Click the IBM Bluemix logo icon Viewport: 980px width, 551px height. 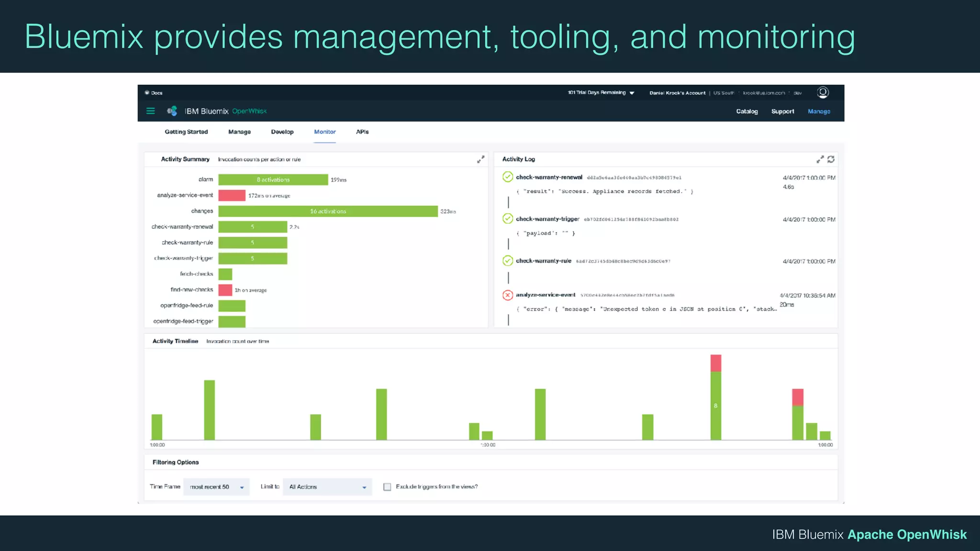coord(172,111)
